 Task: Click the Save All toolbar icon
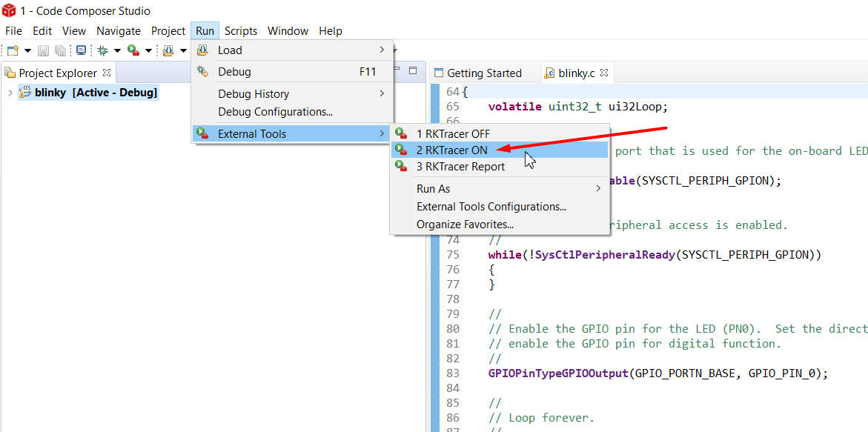coord(59,50)
